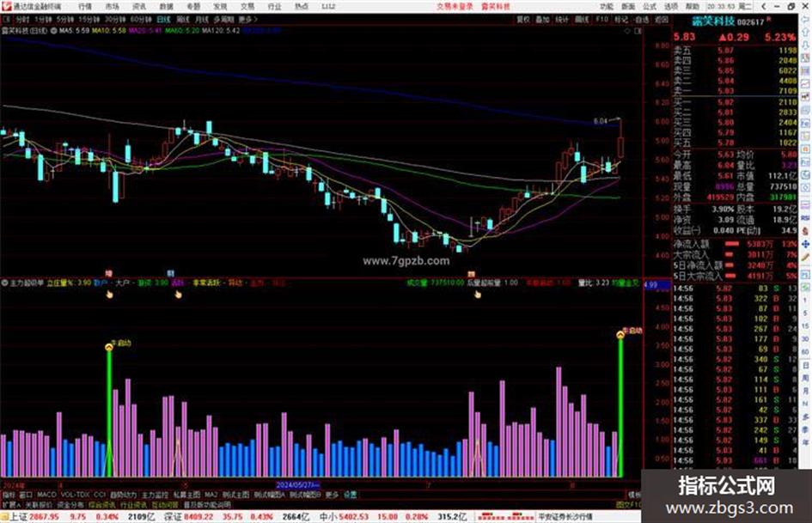Click the Tongdaxin app logo icon
Viewport: 812px width, 523px height.
[6, 7]
